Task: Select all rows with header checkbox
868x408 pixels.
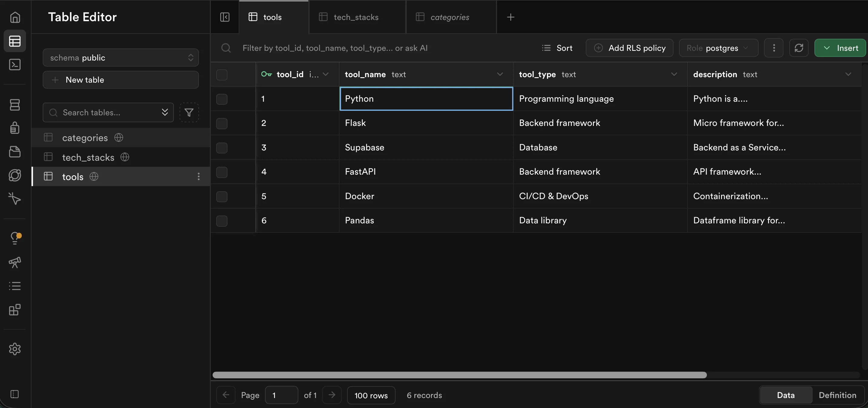Action: [222, 74]
